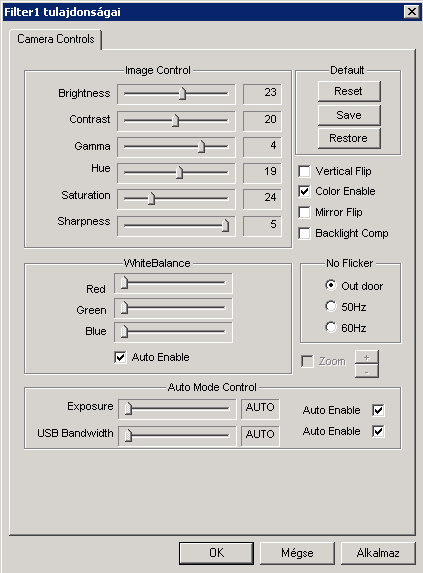Select the Hue value field showing 19
Image resolution: width=423 pixels, height=573 pixels.
262,173
